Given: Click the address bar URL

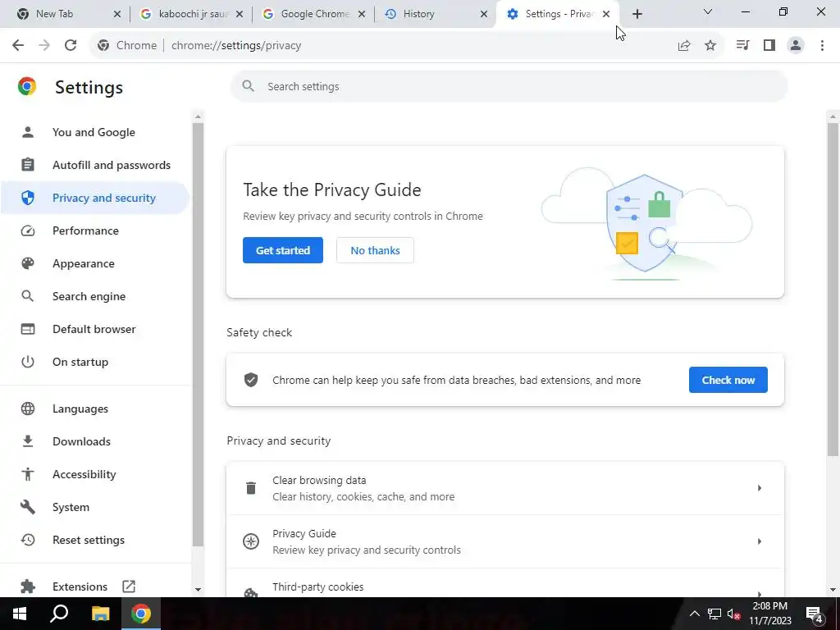Looking at the screenshot, I should (x=236, y=46).
